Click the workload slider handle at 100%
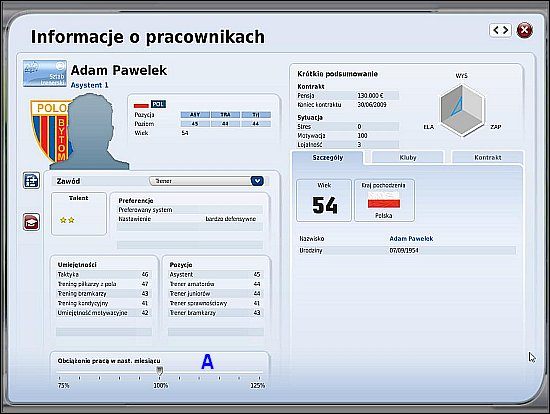This screenshot has width=550, height=414. tap(160, 370)
